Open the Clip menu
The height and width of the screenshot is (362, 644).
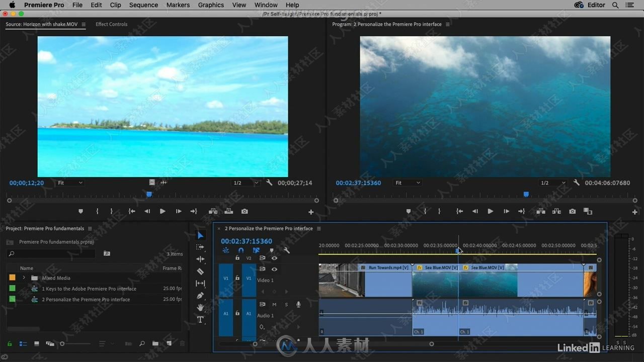tap(115, 5)
